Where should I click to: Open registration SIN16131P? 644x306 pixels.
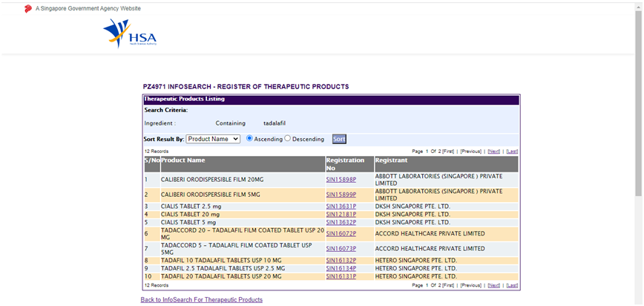click(341, 276)
